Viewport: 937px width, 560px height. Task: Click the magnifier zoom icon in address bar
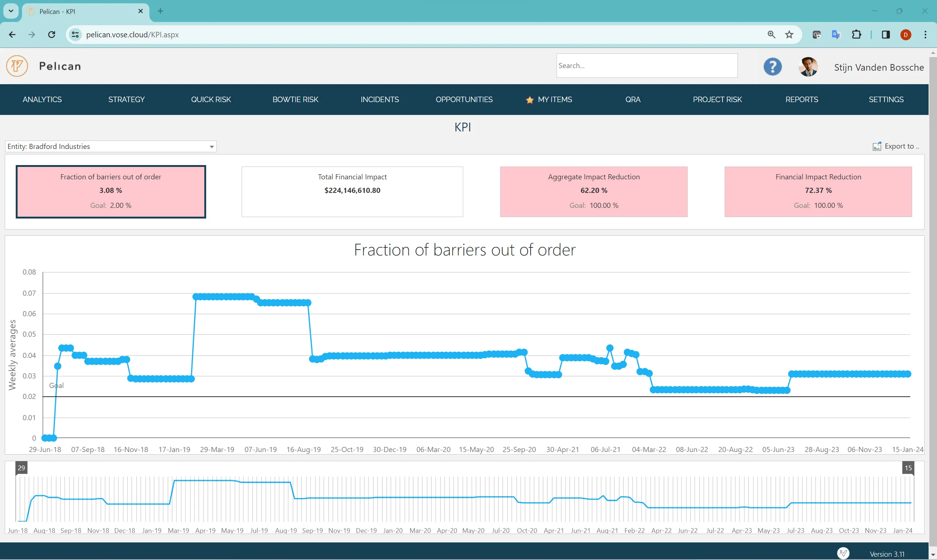(771, 34)
